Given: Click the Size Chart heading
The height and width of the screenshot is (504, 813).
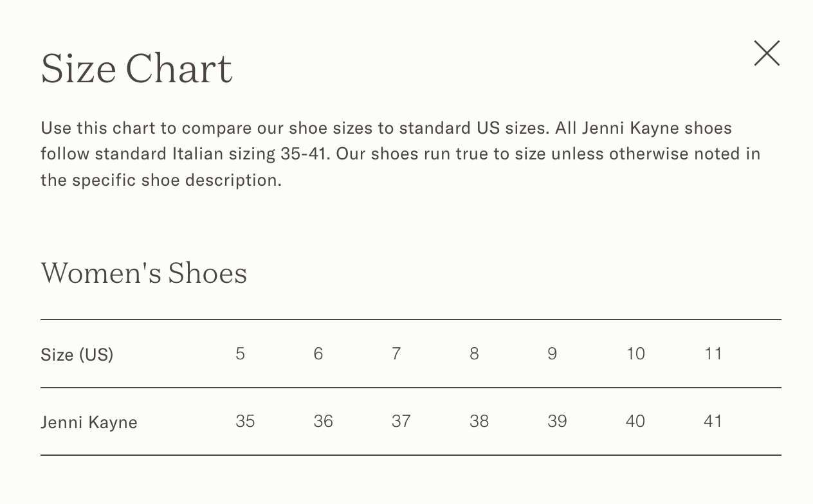Looking at the screenshot, I should (x=136, y=68).
